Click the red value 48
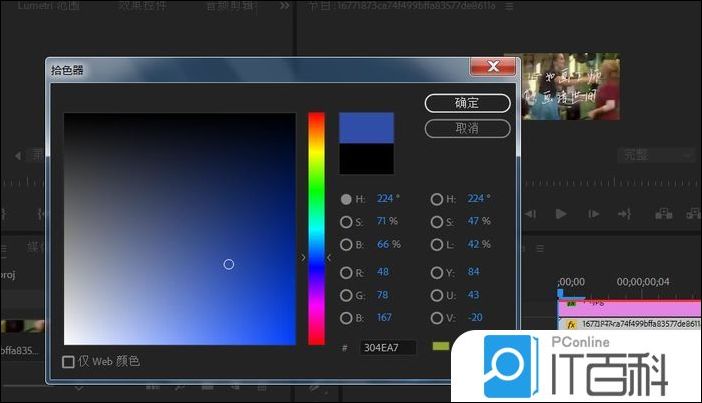This screenshot has height=403, width=702. coord(383,272)
